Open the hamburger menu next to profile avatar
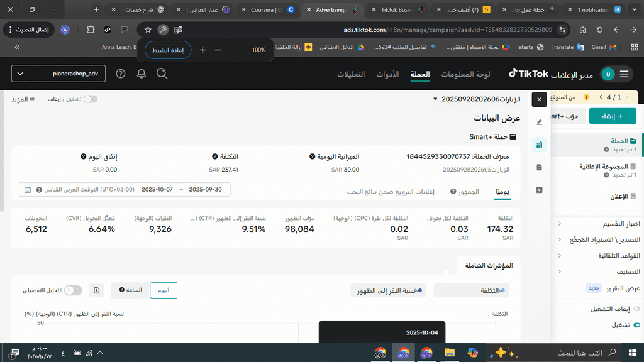This screenshot has height=362, width=644. 625,74
